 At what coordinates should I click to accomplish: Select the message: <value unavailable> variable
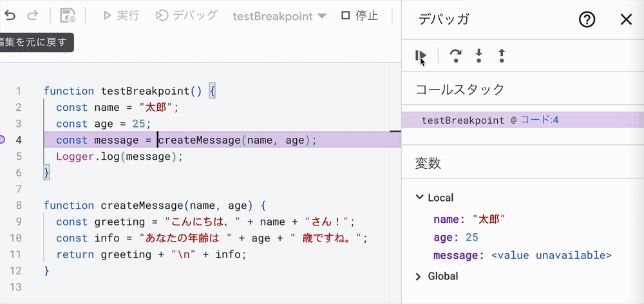pos(522,256)
